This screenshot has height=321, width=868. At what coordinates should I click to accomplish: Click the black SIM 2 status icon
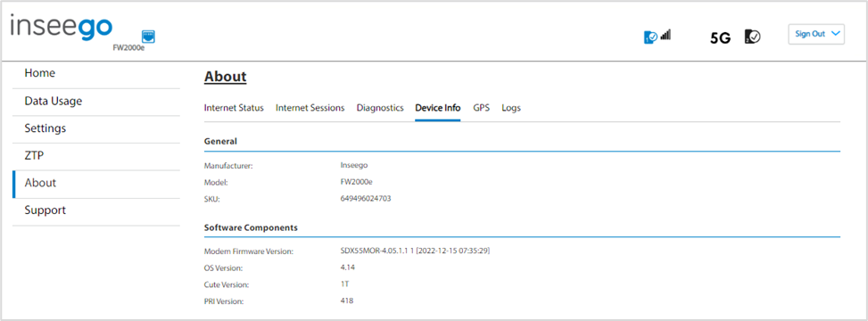pos(752,37)
